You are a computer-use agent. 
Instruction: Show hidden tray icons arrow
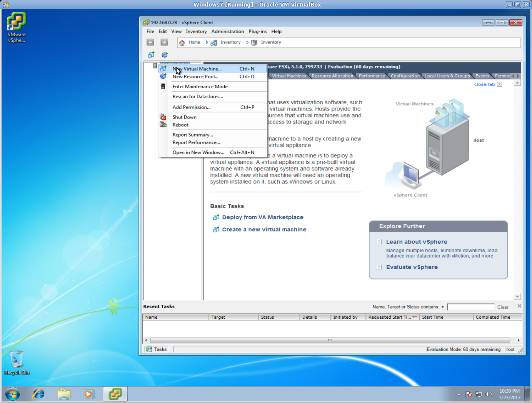(459, 394)
